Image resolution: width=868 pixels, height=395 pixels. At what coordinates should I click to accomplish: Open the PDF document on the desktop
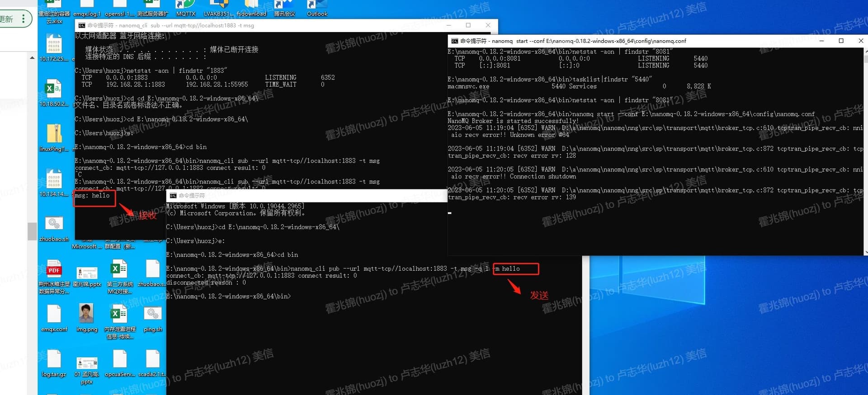(54, 270)
